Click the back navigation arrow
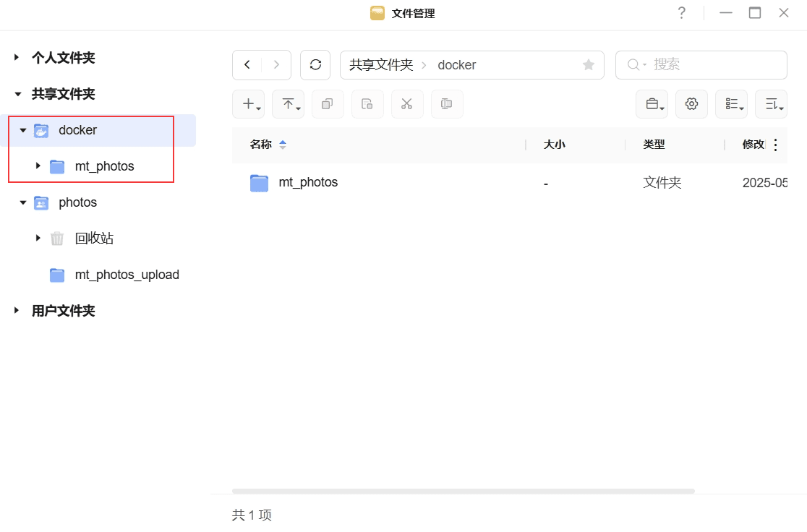Image resolution: width=807 pixels, height=532 pixels. 247,65
